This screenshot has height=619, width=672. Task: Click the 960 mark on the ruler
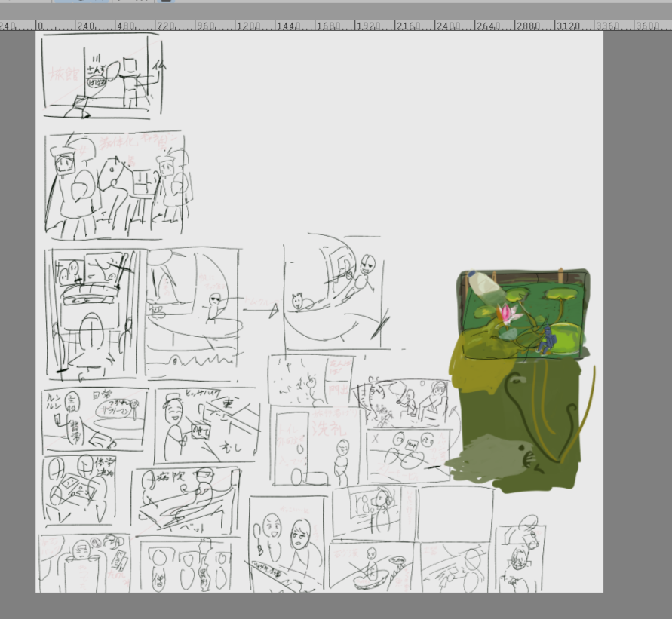[206, 26]
